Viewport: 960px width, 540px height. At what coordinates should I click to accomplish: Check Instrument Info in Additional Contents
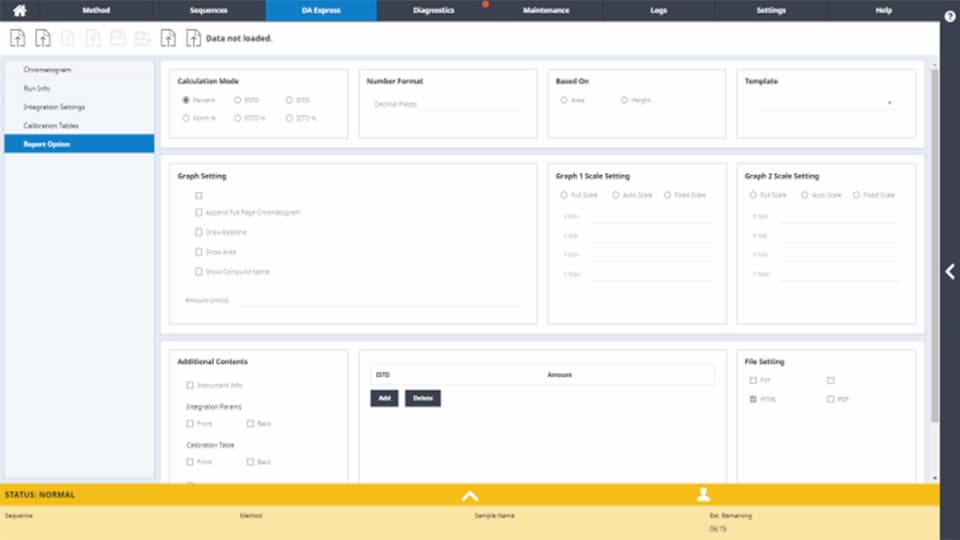pos(190,385)
